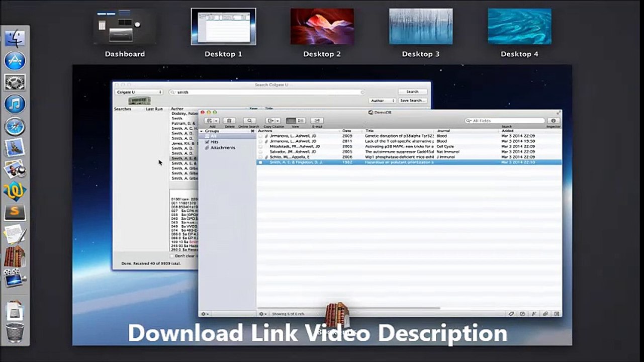Collapse the Groups disclosure triangle

(x=202, y=131)
